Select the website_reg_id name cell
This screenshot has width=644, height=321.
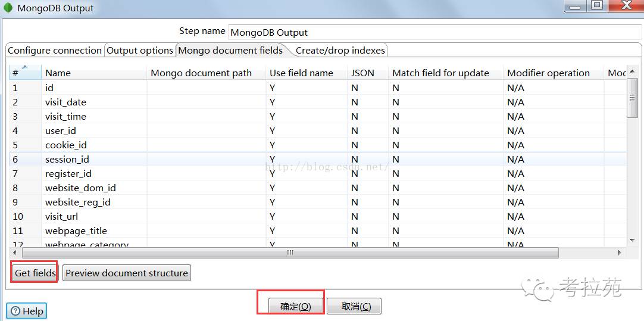point(94,202)
